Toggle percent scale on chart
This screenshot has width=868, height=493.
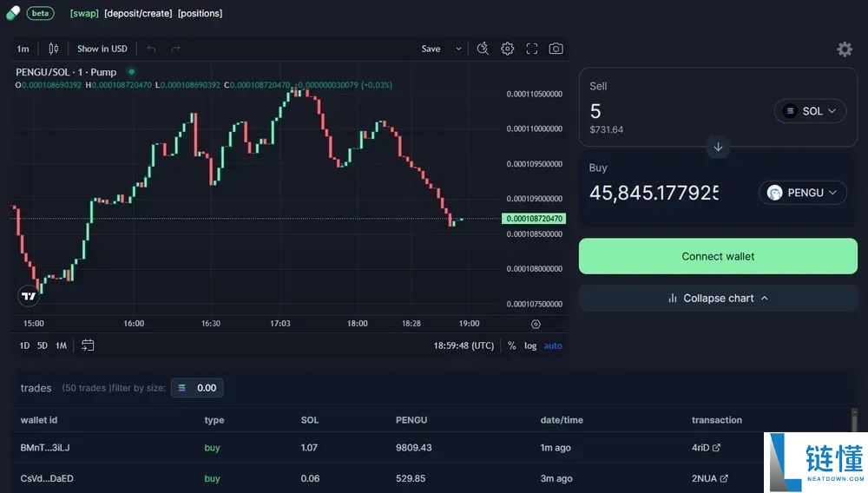511,345
